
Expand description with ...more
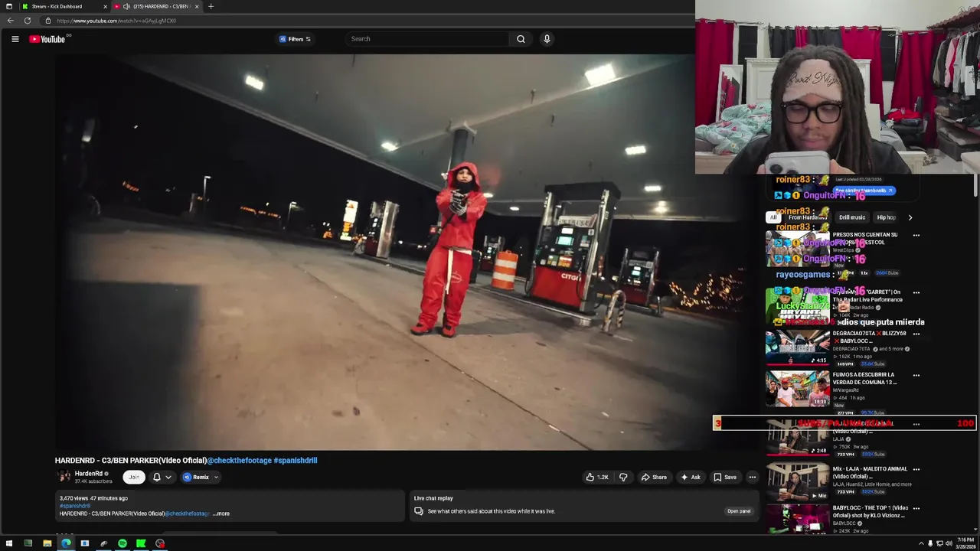[x=221, y=514]
